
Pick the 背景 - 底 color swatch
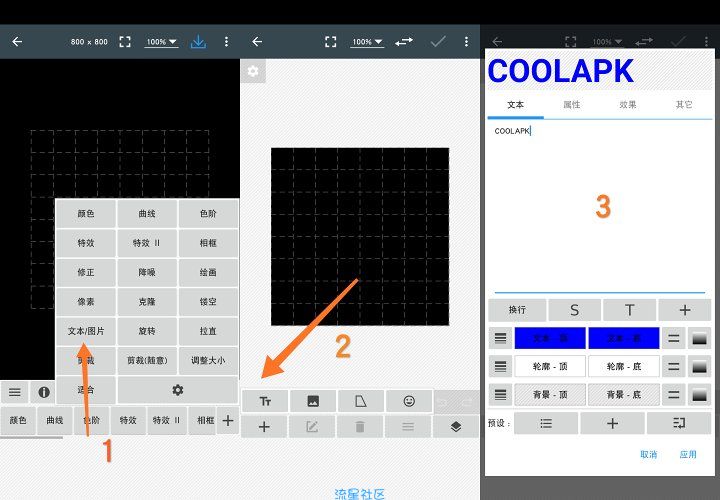click(624, 394)
